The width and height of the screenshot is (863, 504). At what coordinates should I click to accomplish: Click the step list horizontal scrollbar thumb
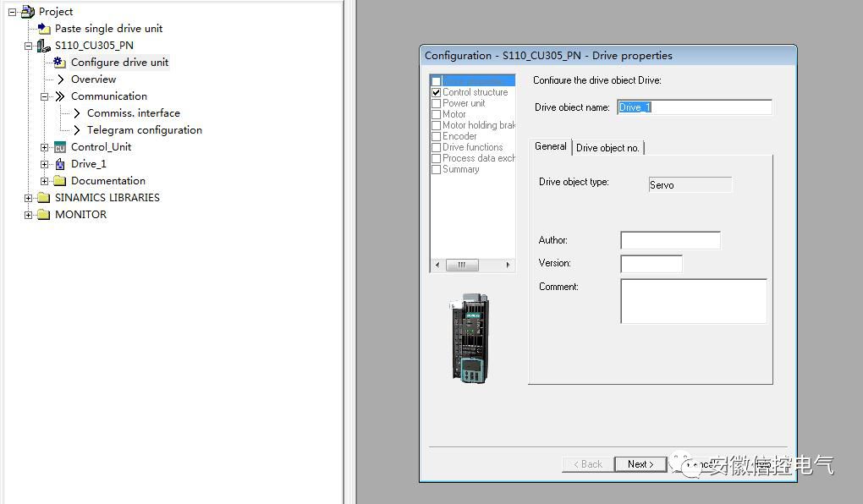(x=462, y=266)
